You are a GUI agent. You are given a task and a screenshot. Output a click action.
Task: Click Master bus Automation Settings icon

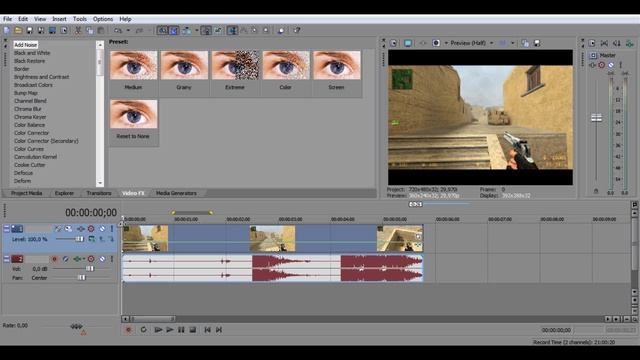tap(602, 65)
